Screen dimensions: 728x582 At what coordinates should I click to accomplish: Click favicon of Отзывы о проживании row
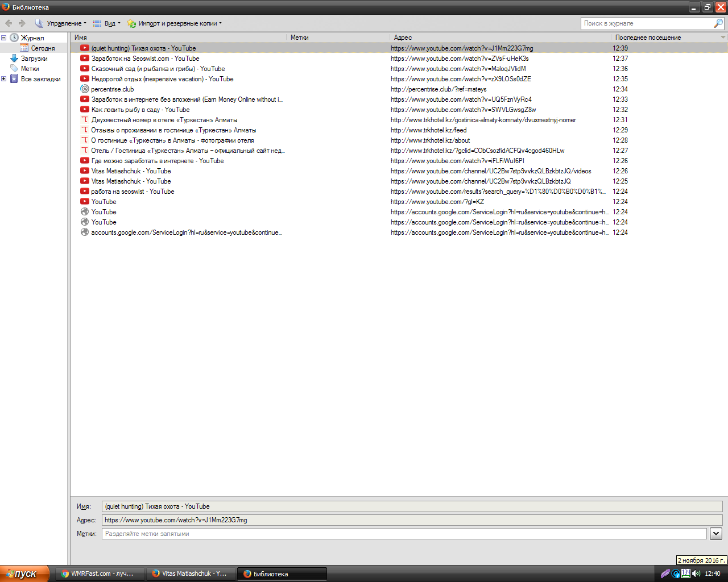coord(85,130)
